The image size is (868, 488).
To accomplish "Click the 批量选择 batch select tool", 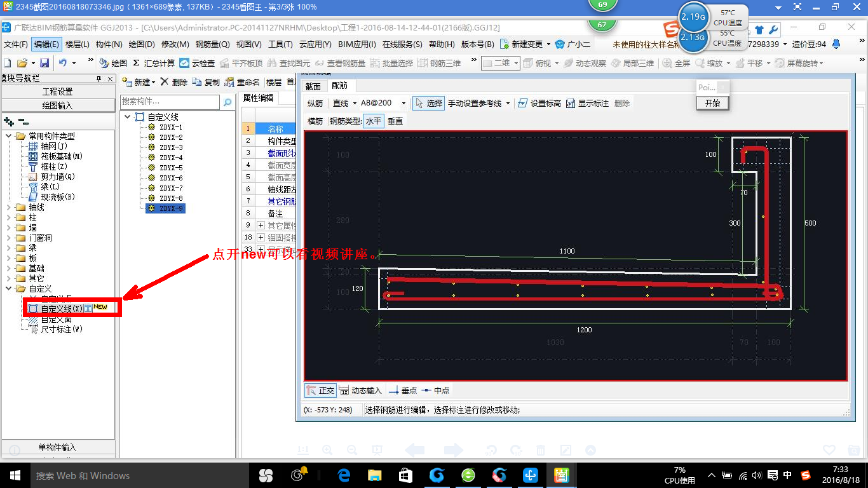I will 392,63.
